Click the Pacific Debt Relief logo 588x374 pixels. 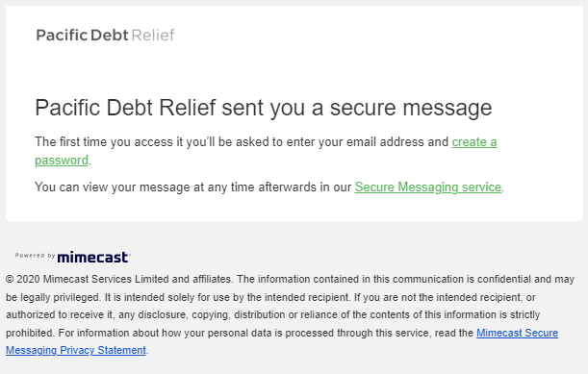point(105,36)
